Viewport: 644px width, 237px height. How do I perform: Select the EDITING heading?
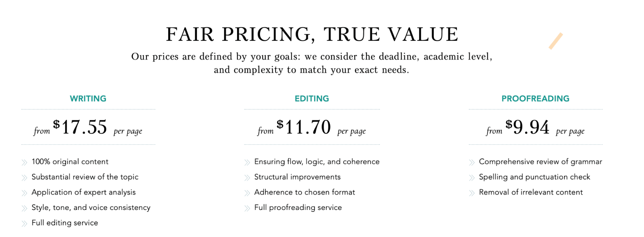[312, 99]
